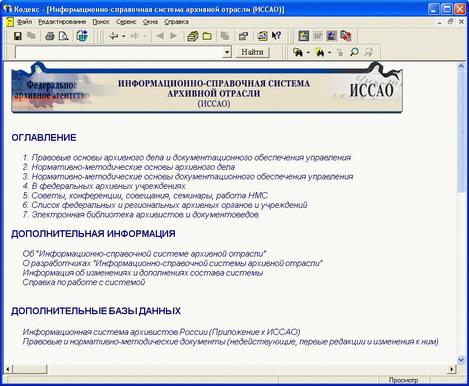Click the Кодекс app icon in the title bar
The height and width of the screenshot is (386, 469).
tap(7, 9)
